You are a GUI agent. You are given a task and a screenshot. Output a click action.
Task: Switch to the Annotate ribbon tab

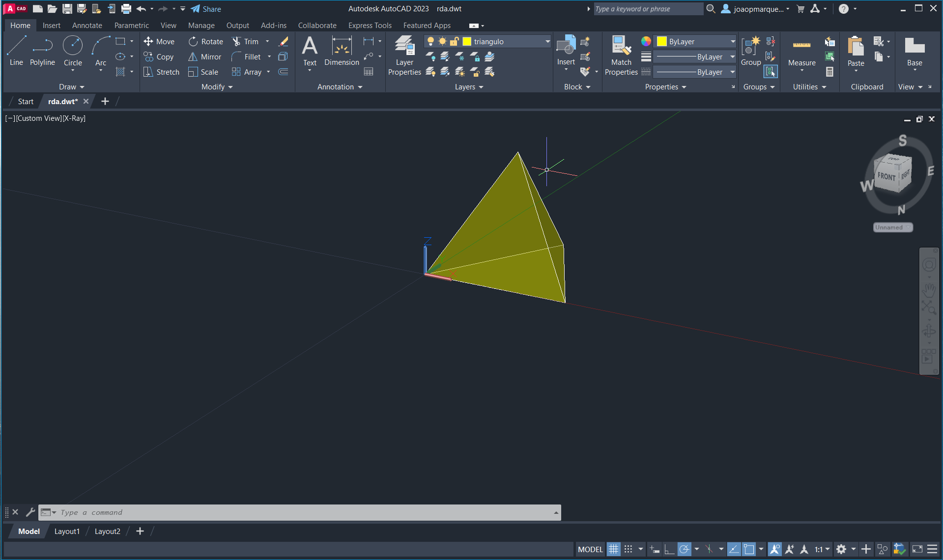[x=87, y=26]
